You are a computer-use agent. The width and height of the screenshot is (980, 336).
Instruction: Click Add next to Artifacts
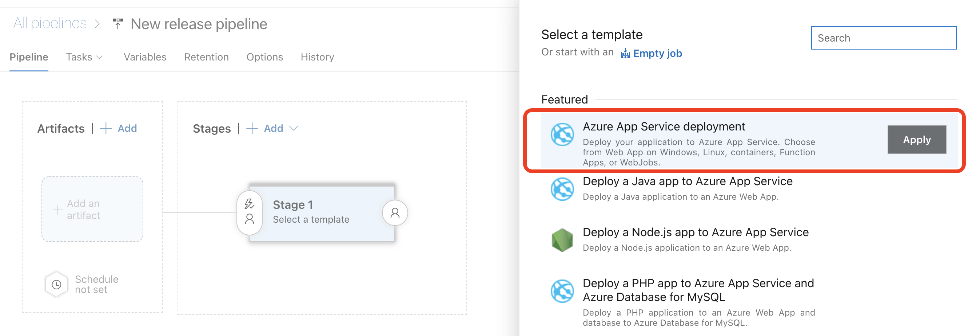119,128
